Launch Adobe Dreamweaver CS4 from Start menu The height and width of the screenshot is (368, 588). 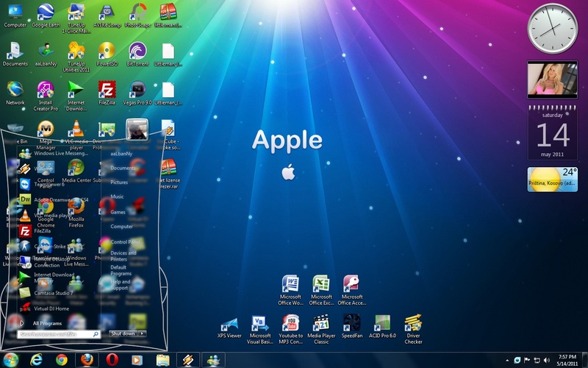point(54,199)
